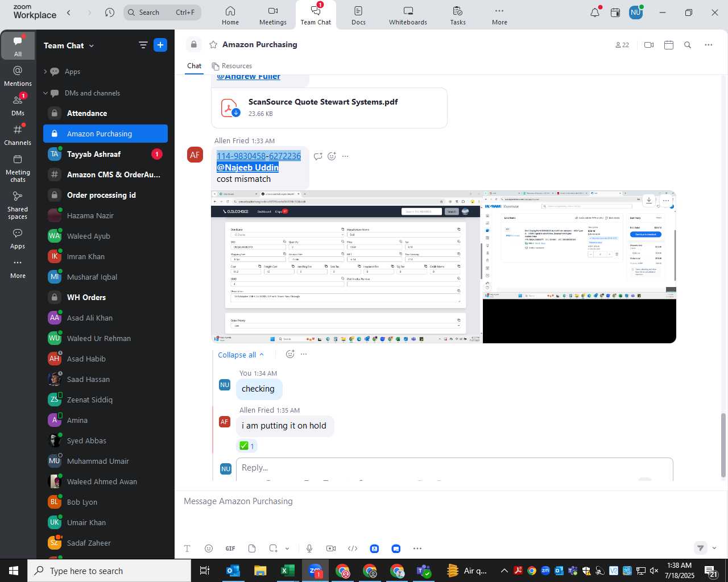
Task: Open the Tayyab Ashraaf chat
Action: 105,154
